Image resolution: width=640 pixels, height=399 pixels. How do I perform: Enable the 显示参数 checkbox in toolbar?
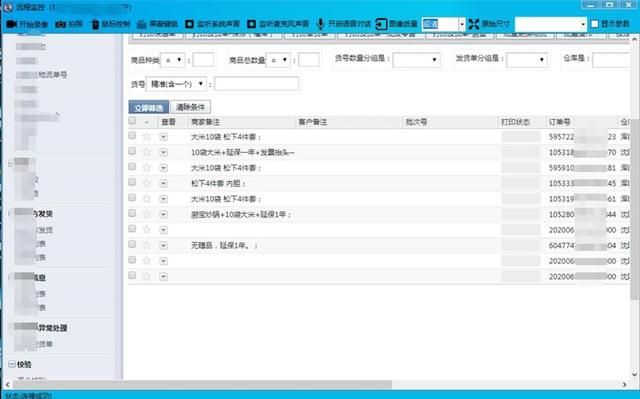tap(595, 24)
